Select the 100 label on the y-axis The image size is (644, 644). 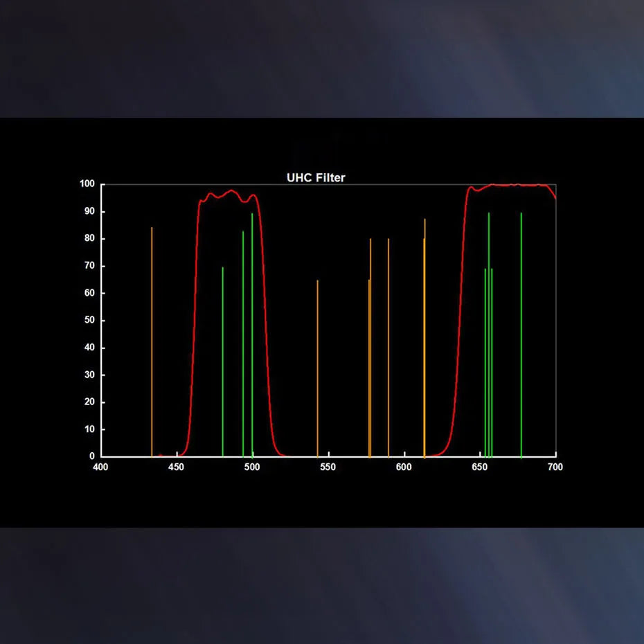[87, 184]
